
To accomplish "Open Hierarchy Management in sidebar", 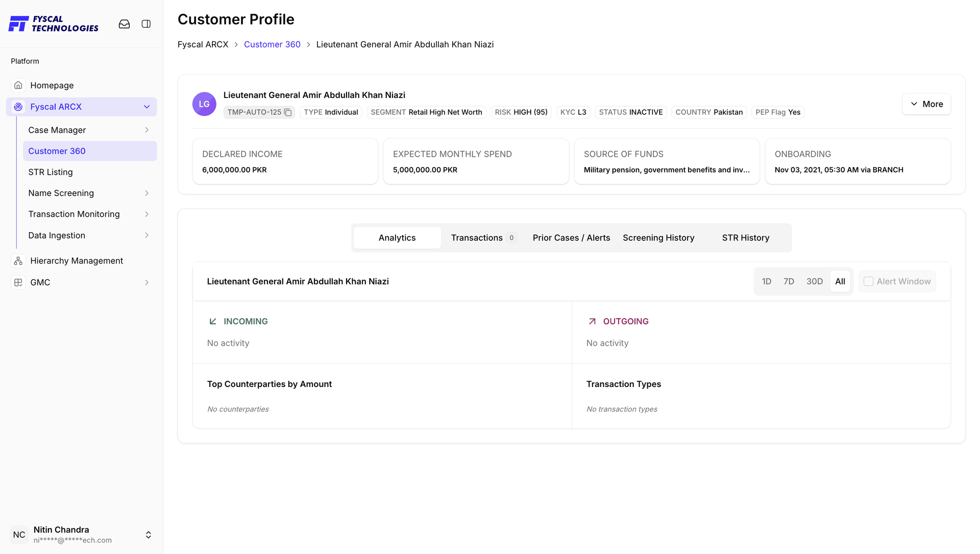I will click(82, 261).
